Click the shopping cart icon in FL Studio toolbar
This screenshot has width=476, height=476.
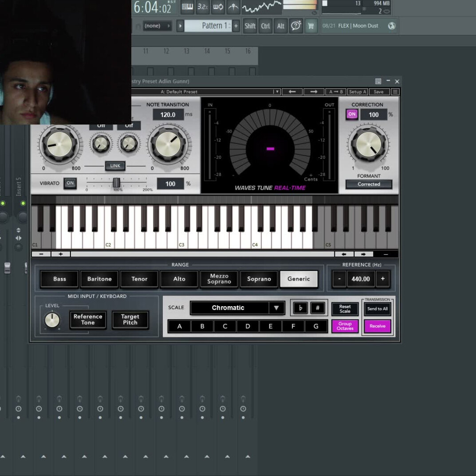tap(311, 26)
